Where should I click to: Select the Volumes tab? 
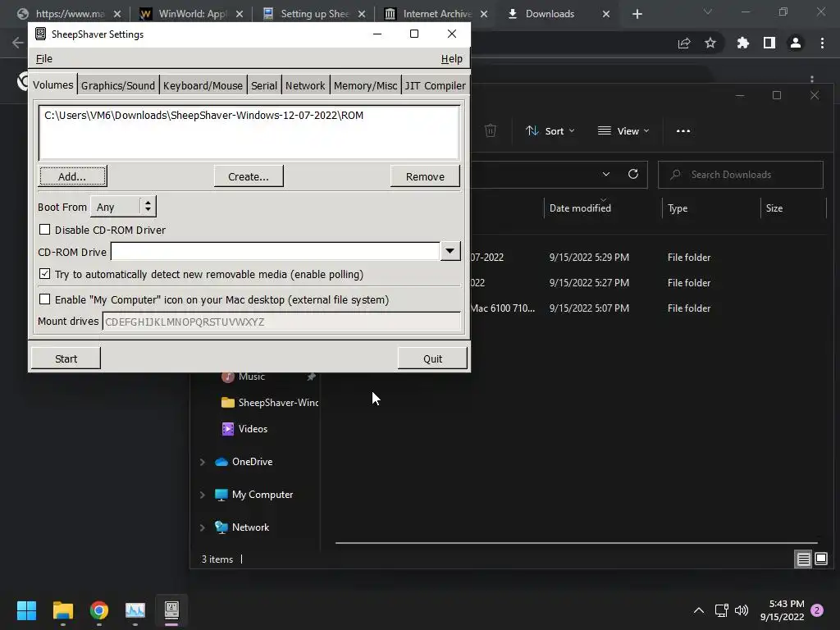tap(52, 84)
